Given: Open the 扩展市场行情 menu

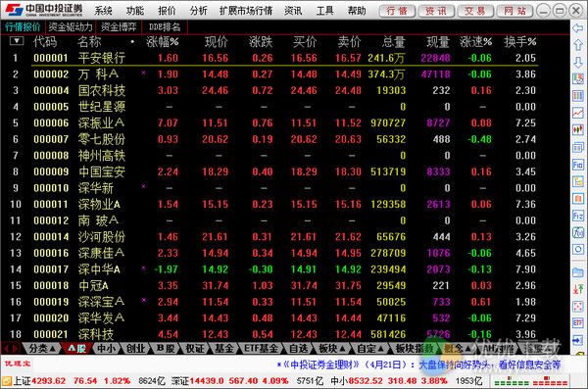Looking at the screenshot, I should point(246,11).
